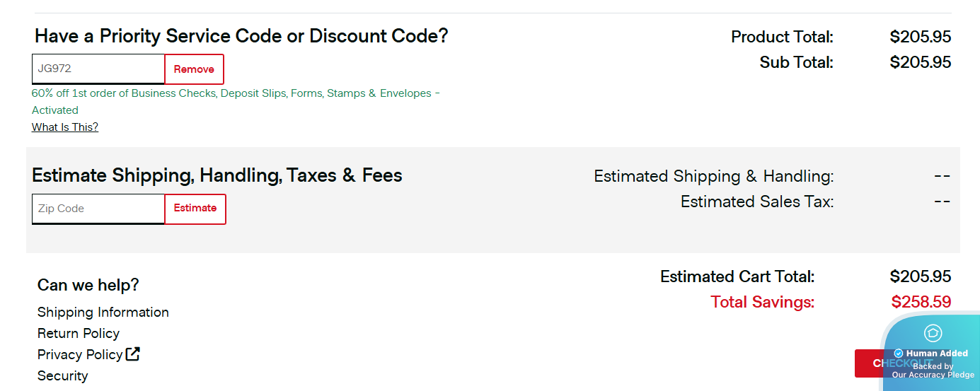Click the external-link icon beside Privacy Policy

point(132,354)
